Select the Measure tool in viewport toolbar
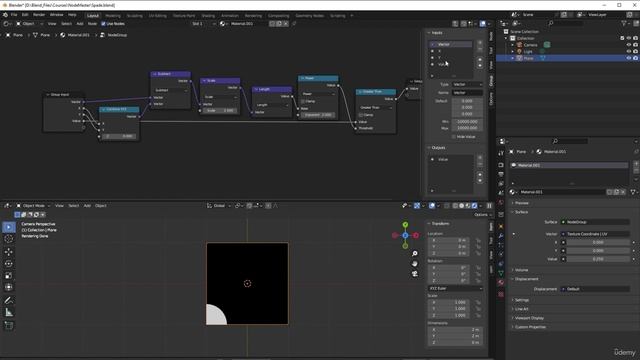The height and width of the screenshot is (360, 640). 9,313
